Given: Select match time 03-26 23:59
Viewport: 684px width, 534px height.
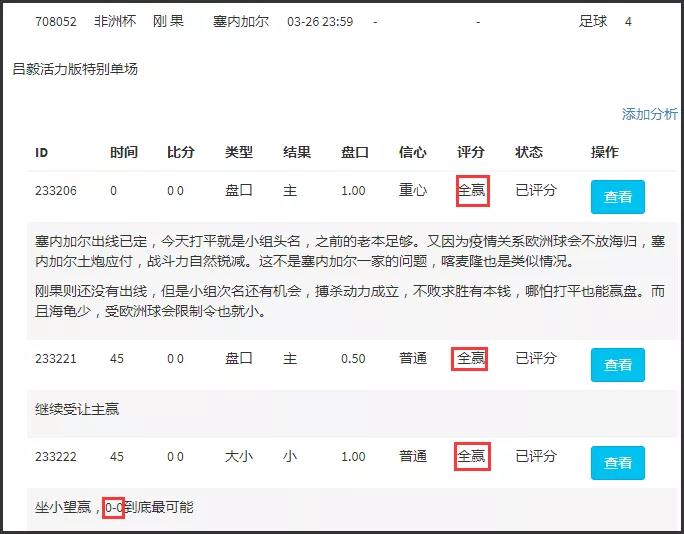Looking at the screenshot, I should coord(320,21).
